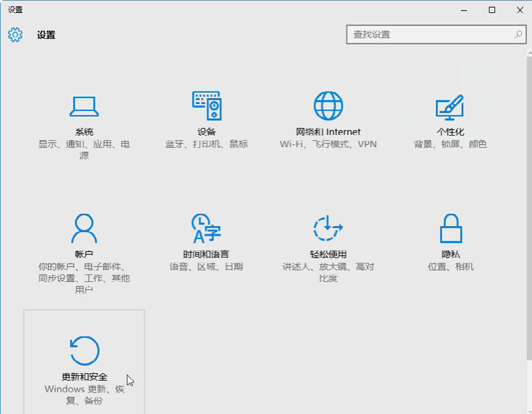Minimize the 设置 window

464,10
